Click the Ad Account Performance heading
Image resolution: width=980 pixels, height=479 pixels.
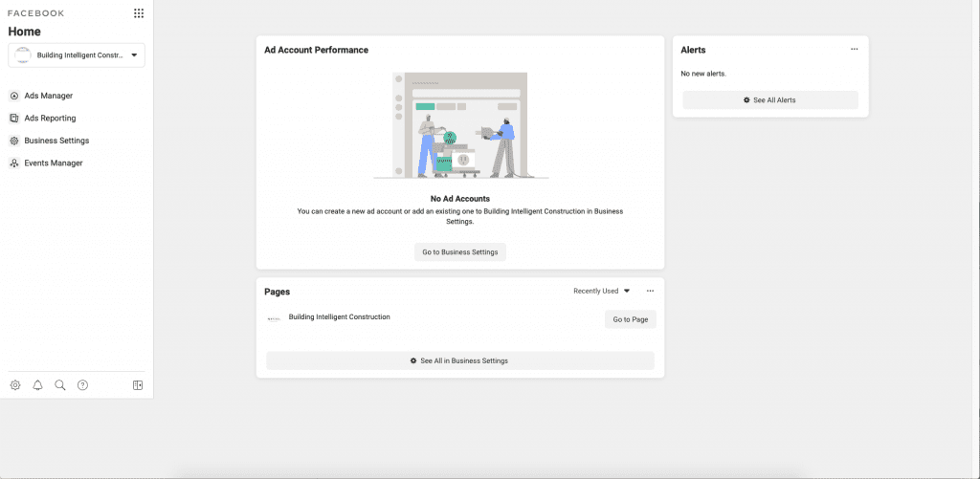tap(316, 50)
